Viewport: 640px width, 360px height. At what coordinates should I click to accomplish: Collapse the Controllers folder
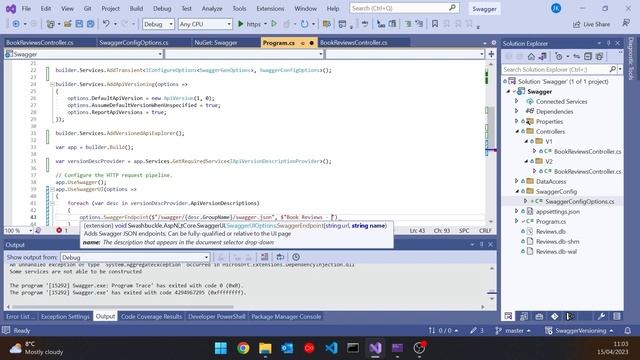point(517,131)
